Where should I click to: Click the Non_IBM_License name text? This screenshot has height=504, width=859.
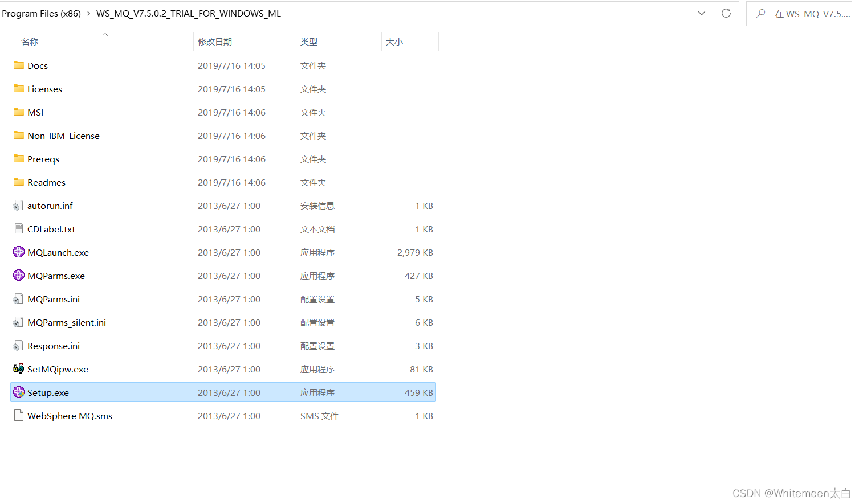(x=63, y=136)
